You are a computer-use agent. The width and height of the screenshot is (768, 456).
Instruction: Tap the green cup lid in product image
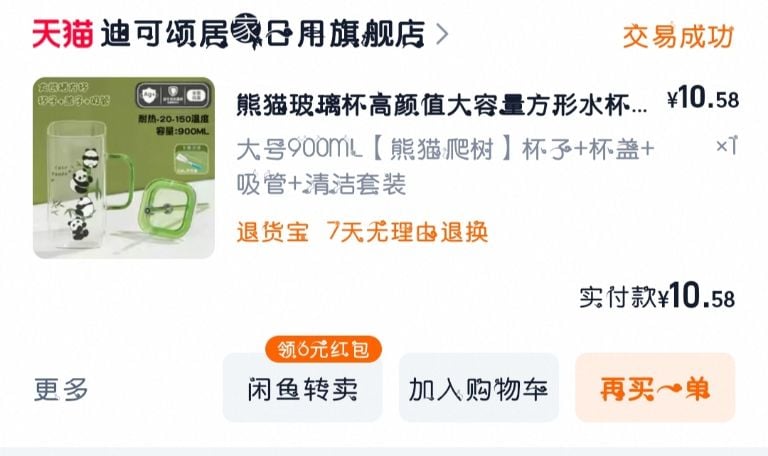coord(170,205)
